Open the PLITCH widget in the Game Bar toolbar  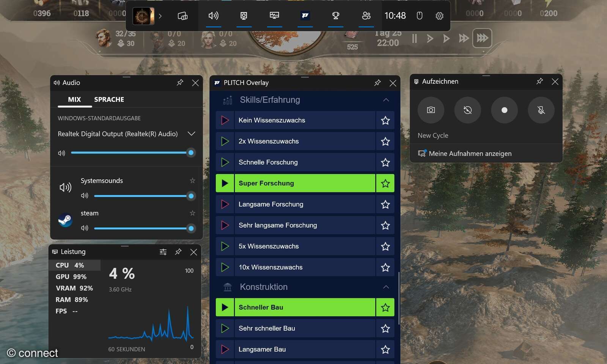coord(305,16)
